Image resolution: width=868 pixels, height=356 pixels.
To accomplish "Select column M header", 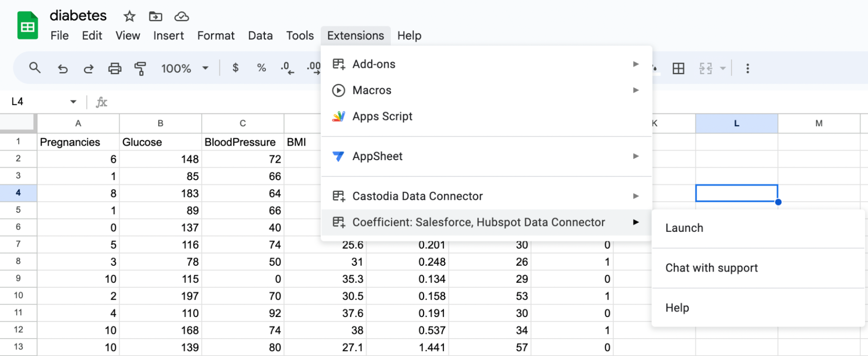I will tap(818, 123).
